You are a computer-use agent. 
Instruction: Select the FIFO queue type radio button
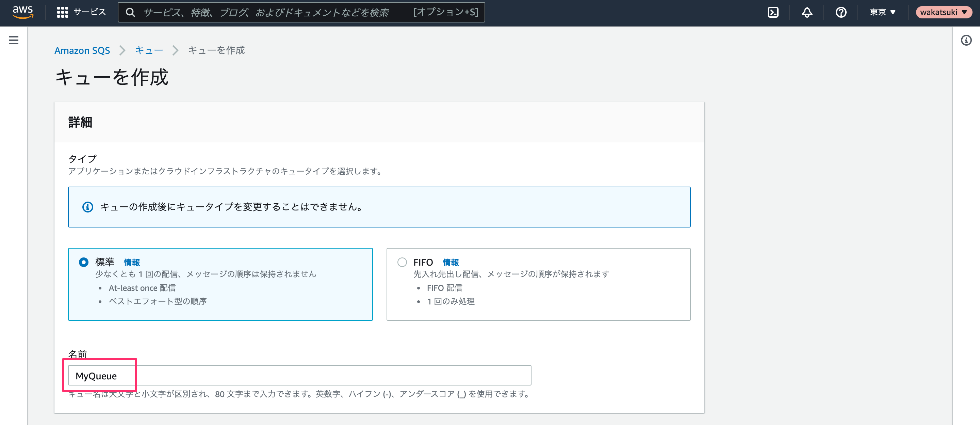(x=402, y=262)
